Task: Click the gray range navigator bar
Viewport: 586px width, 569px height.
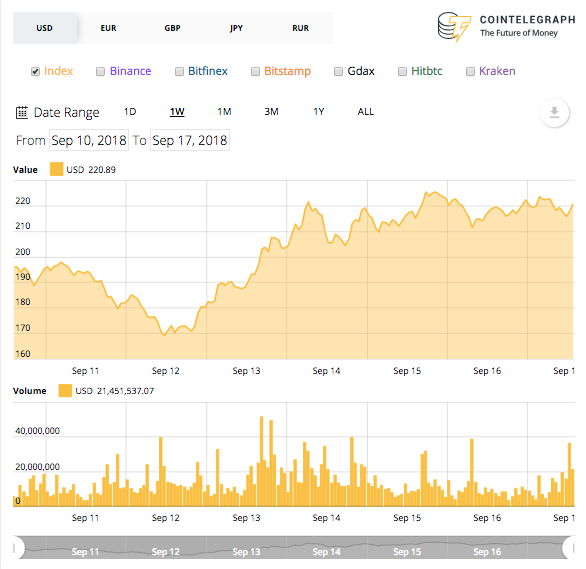Action: [294, 548]
